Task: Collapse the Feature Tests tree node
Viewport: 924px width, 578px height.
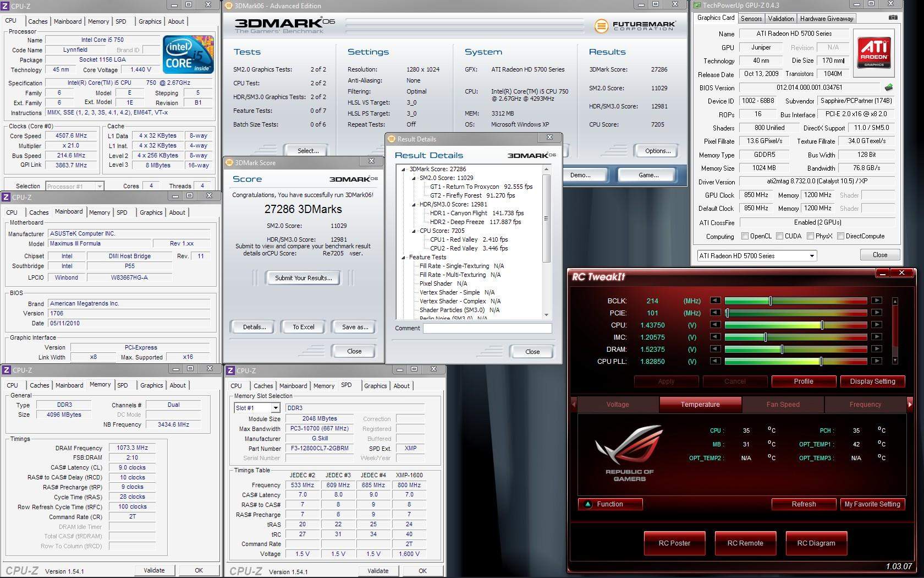Action: pyautogui.click(x=404, y=258)
